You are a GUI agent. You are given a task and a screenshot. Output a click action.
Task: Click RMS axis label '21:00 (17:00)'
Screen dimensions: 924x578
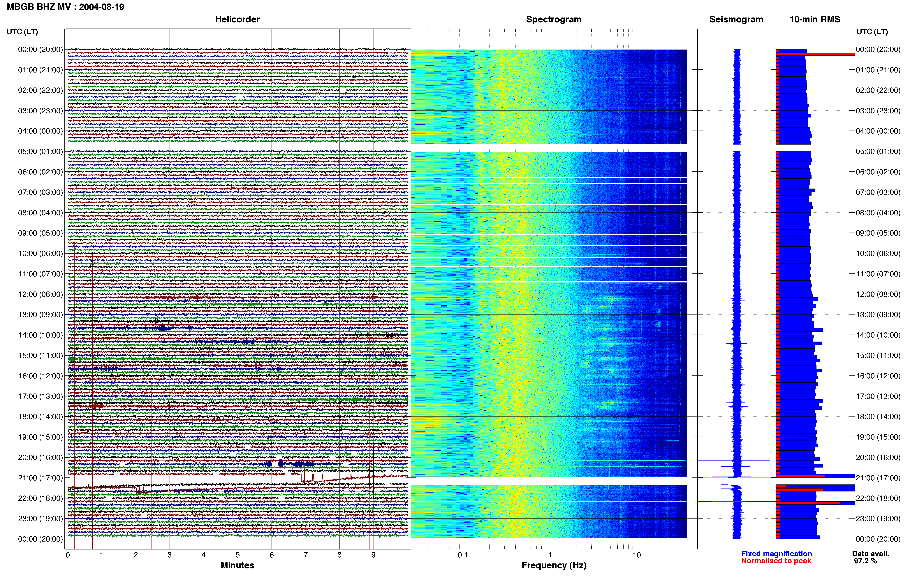pyautogui.click(x=878, y=478)
